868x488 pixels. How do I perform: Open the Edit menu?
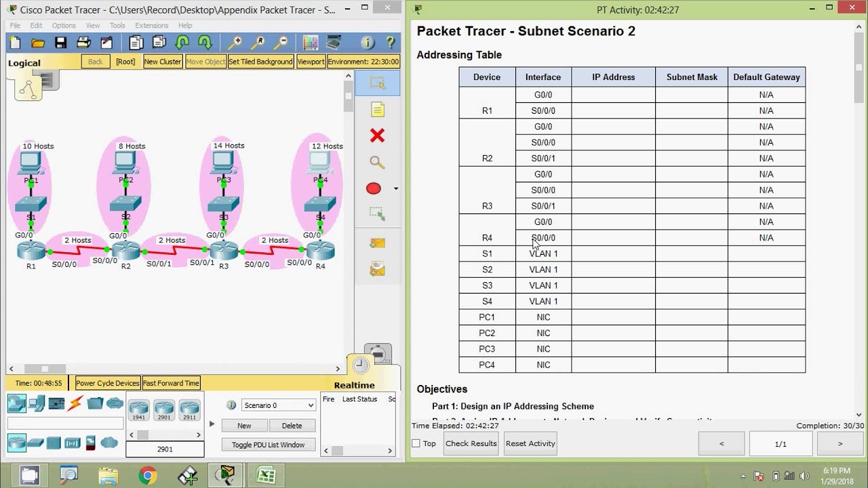(36, 26)
